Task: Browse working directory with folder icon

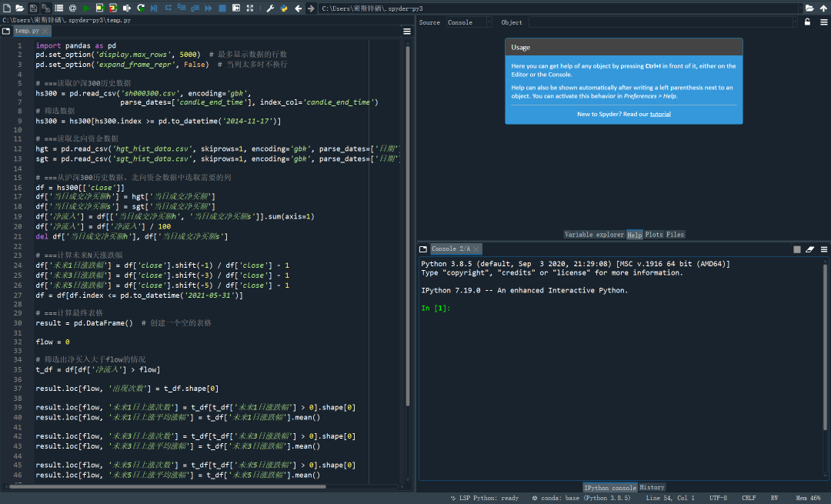Action: [809, 8]
